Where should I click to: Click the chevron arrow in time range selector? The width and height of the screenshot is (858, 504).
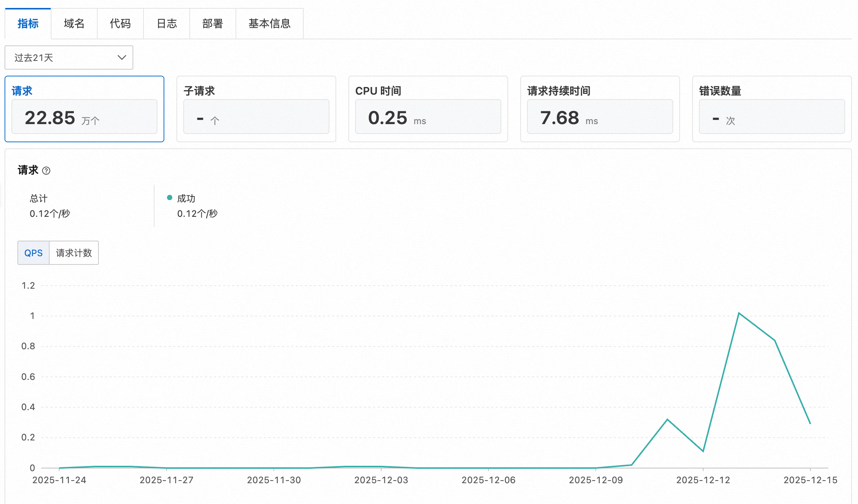(x=122, y=58)
